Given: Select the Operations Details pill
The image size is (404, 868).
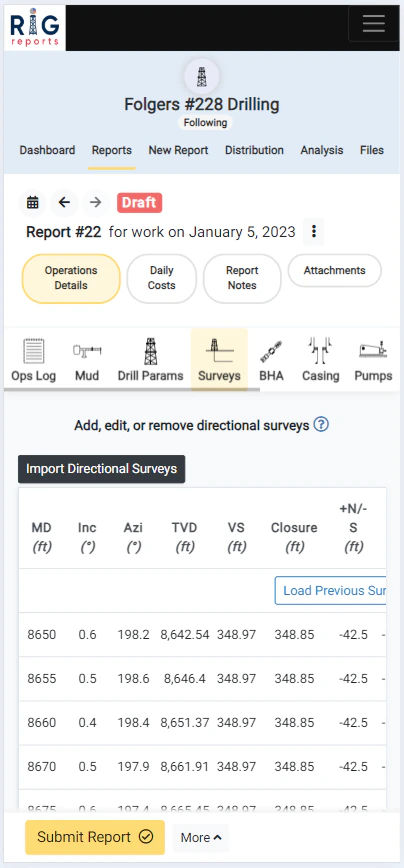Looking at the screenshot, I should pyautogui.click(x=71, y=278).
